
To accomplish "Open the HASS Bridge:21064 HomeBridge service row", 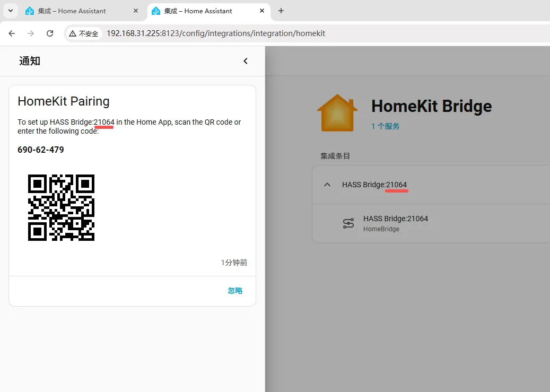I will point(431,223).
